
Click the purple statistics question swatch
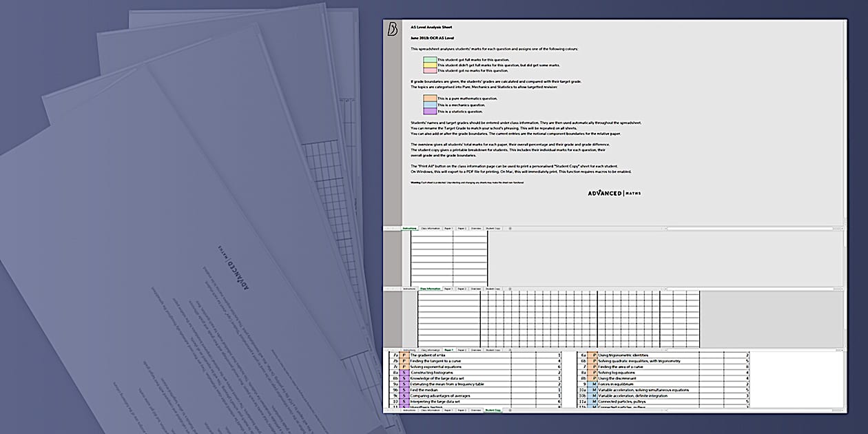click(x=430, y=111)
